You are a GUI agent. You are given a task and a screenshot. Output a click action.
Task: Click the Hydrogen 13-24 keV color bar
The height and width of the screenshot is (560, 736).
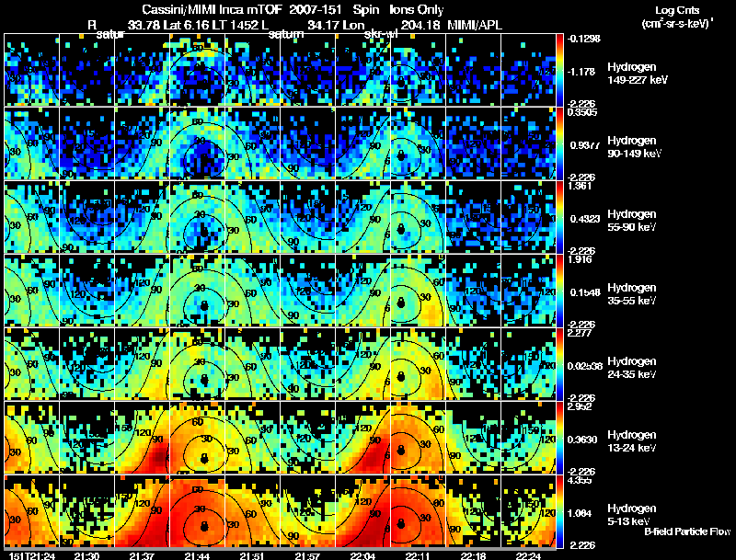[559, 438]
